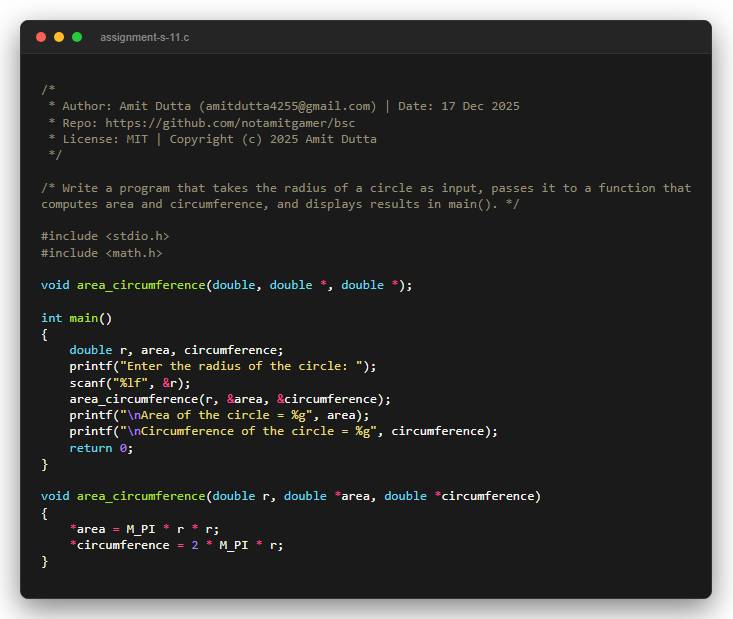Screen dimensions: 733x619
Task: Click the scanf("%lf", &r) line
Action: click(x=130, y=383)
